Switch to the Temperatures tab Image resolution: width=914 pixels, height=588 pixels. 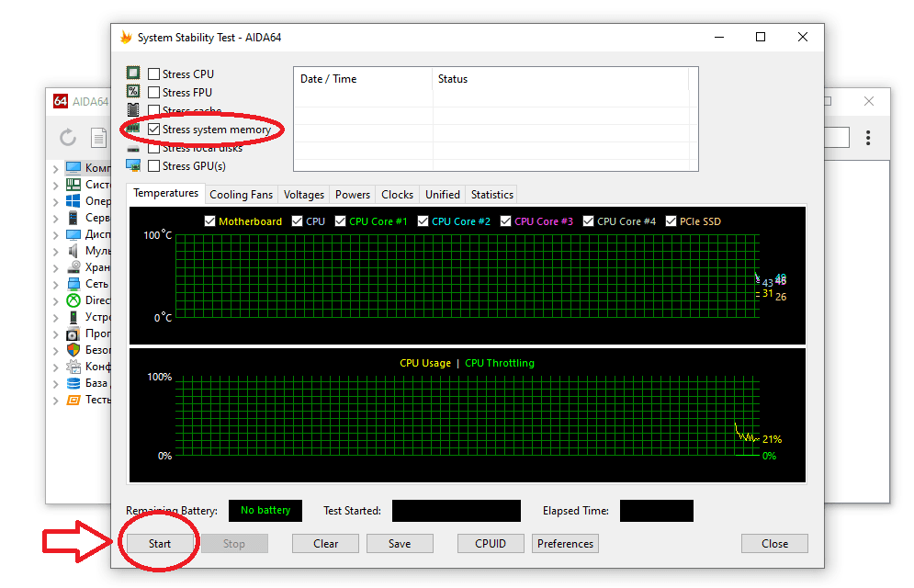pos(165,193)
